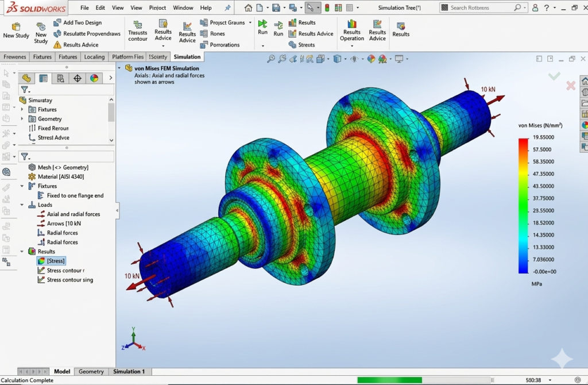Click the save disk icon
Screen dimensions: 588x385
click(x=276, y=8)
